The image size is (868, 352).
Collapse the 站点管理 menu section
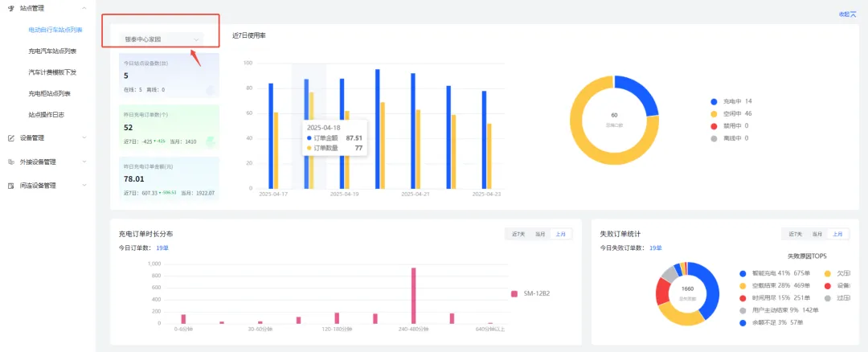pos(84,6)
